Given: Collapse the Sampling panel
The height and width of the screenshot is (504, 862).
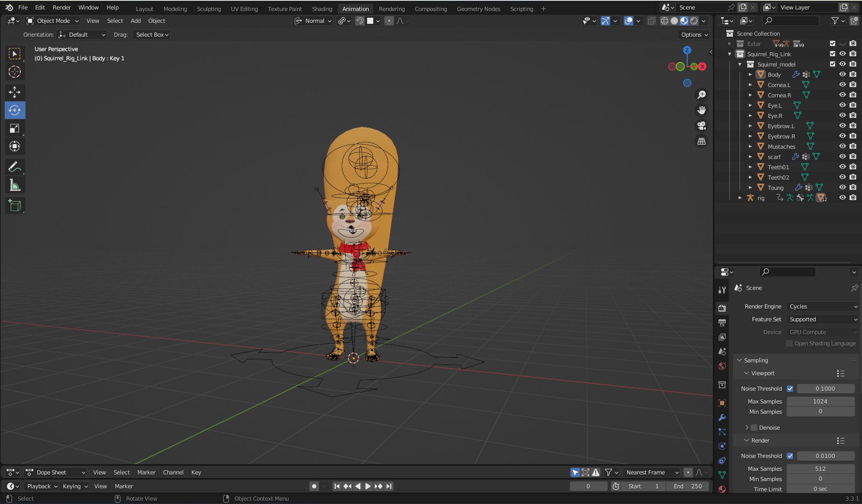Looking at the screenshot, I should [x=756, y=360].
